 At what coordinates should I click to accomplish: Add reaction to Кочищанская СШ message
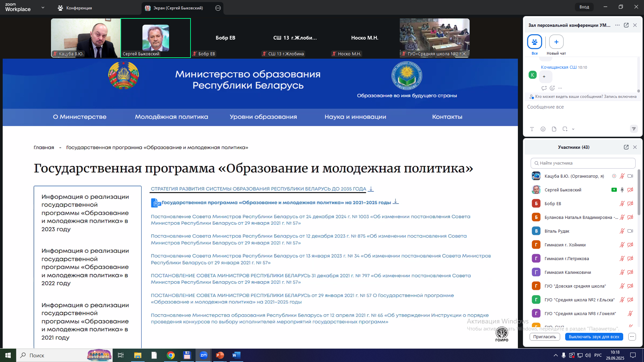[552, 88]
